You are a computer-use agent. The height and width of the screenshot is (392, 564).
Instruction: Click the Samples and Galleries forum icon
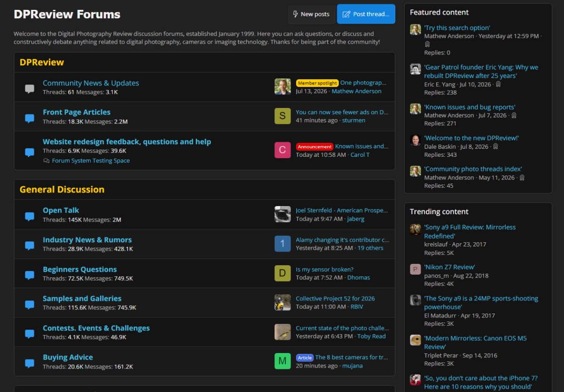coord(30,304)
